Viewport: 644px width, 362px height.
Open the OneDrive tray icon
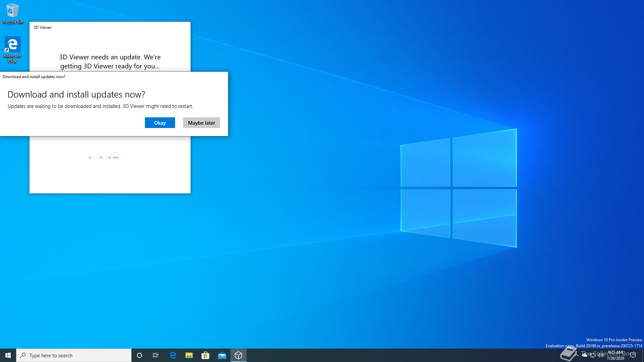click(585, 355)
